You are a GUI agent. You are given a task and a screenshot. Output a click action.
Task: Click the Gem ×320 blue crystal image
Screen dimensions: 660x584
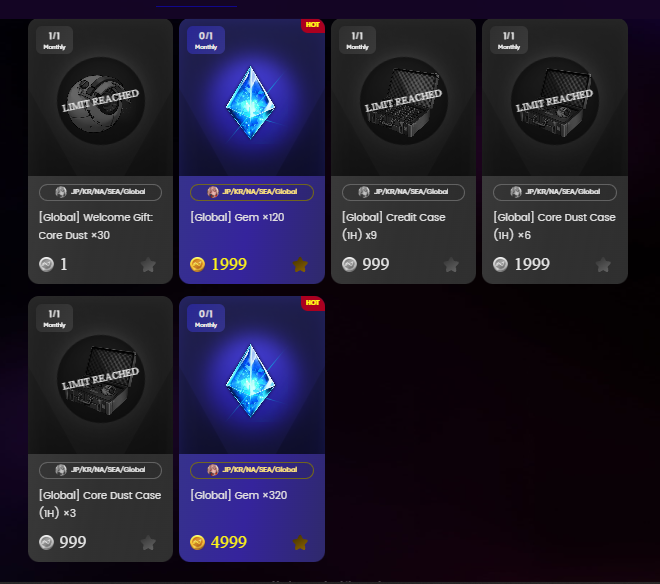[x=250, y=380]
